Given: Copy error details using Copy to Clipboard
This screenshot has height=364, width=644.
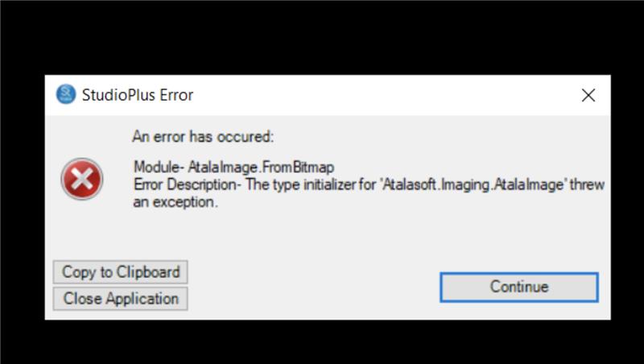Looking at the screenshot, I should [120, 272].
